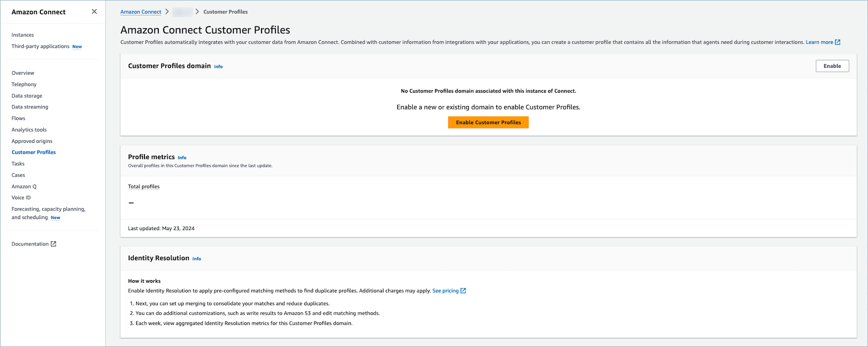
Task: Open Info beside Profile metrics heading
Action: click(x=182, y=158)
